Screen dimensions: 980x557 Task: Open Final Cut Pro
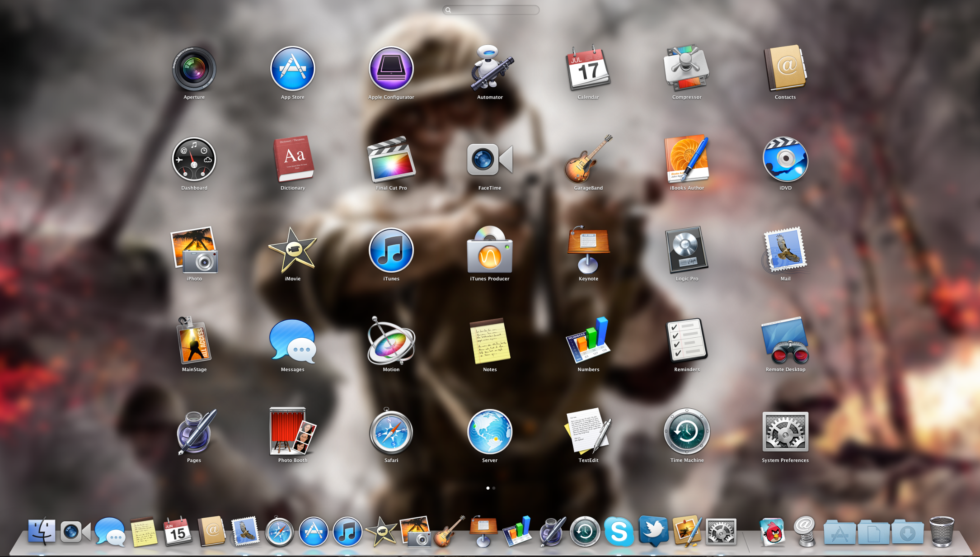pyautogui.click(x=391, y=160)
